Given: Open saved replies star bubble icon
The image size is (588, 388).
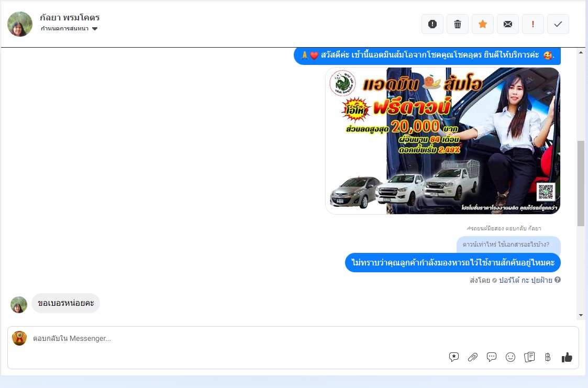Looking at the screenshot, I should tap(454, 357).
